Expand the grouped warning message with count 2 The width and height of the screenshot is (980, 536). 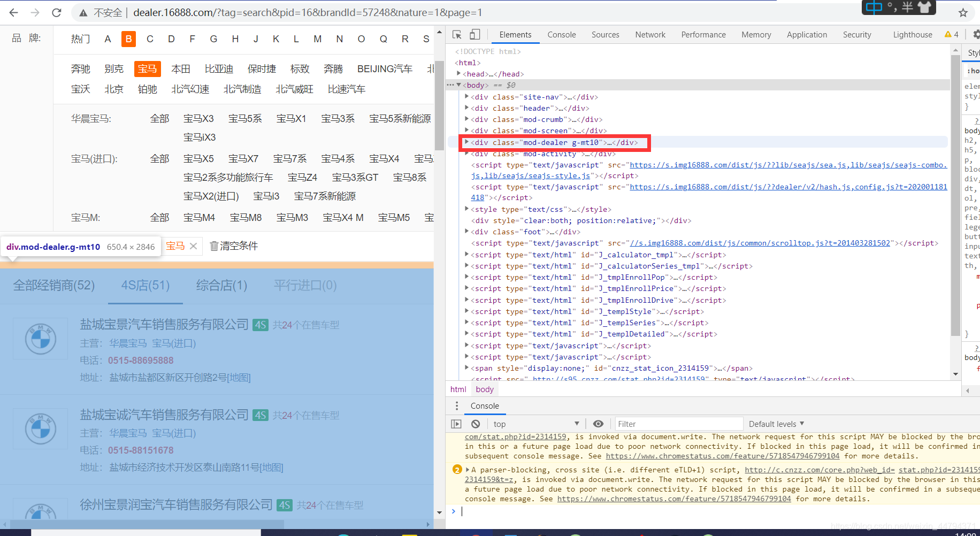click(468, 470)
